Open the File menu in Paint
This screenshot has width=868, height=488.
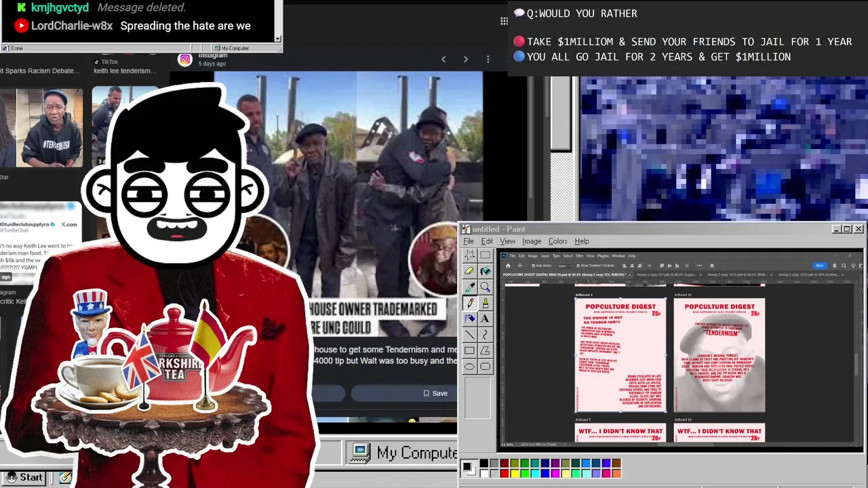pyautogui.click(x=469, y=241)
